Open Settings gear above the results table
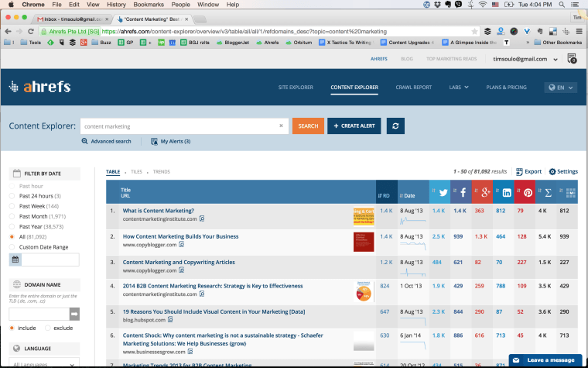This screenshot has width=588, height=368. [x=552, y=172]
